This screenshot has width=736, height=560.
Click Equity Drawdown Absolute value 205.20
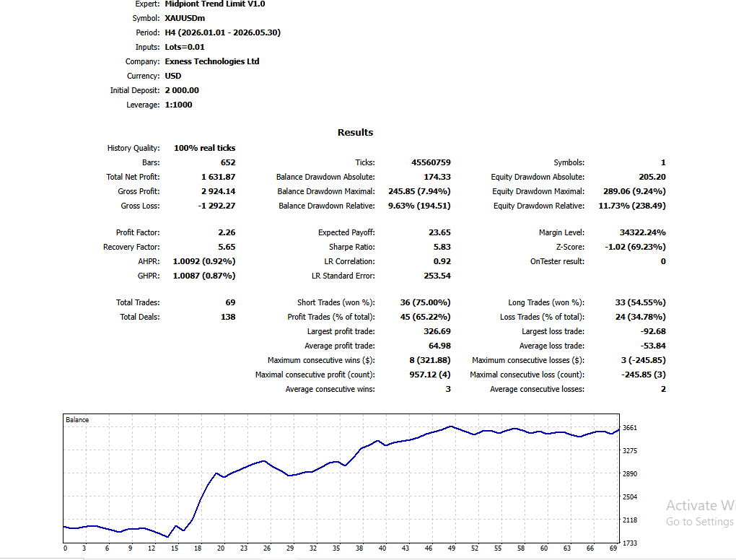coord(652,177)
